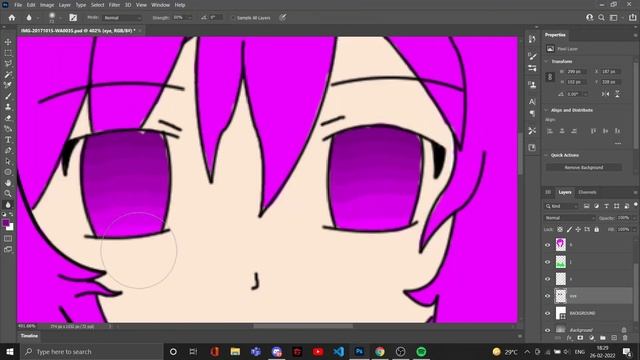Flip vertical in Transform section
640x360 pixels.
tap(617, 94)
